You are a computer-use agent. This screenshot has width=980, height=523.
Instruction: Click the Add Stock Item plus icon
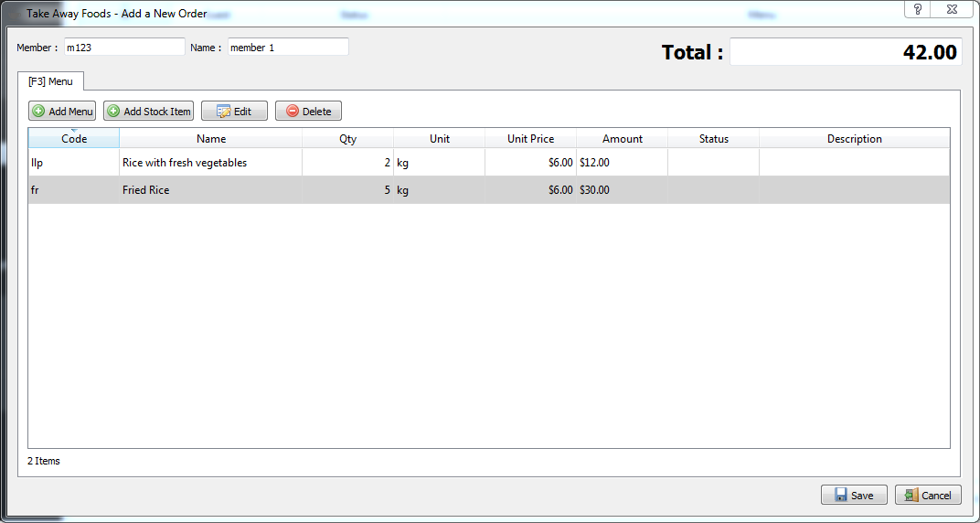(x=113, y=112)
